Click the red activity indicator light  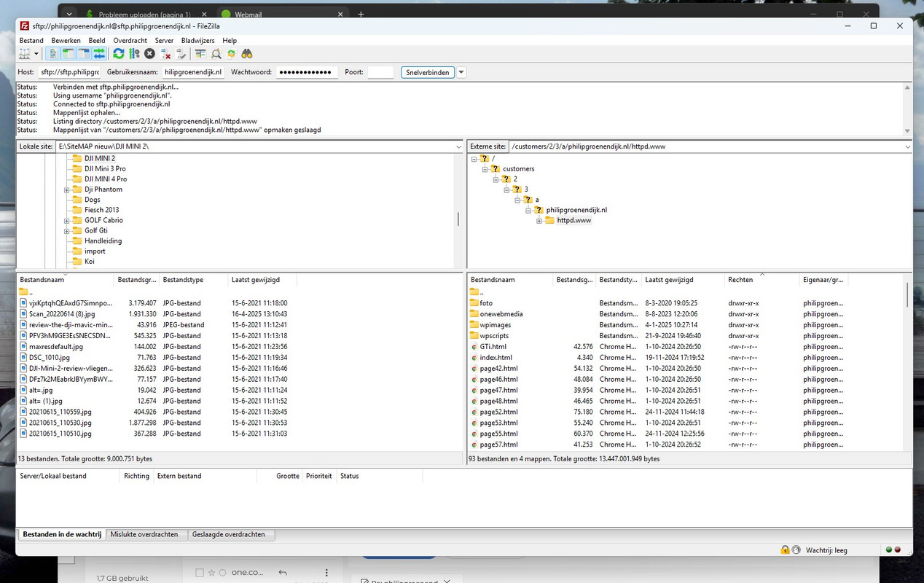click(897, 550)
